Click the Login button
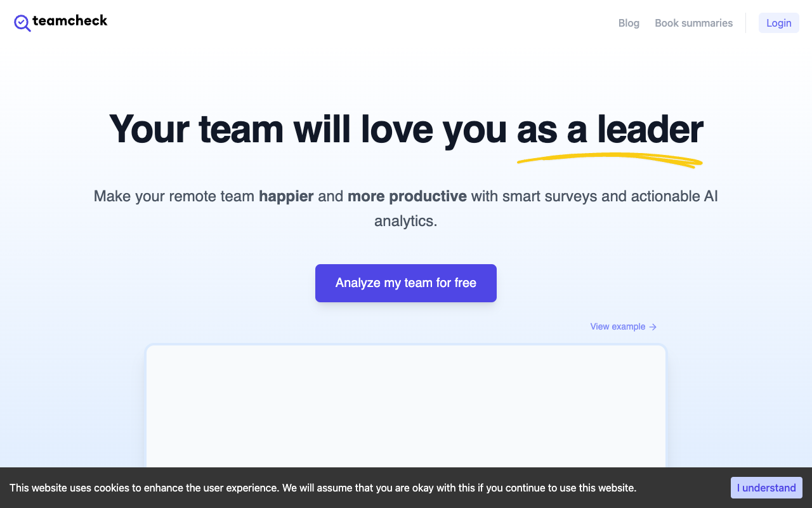This screenshot has width=812, height=508. tap(778, 23)
